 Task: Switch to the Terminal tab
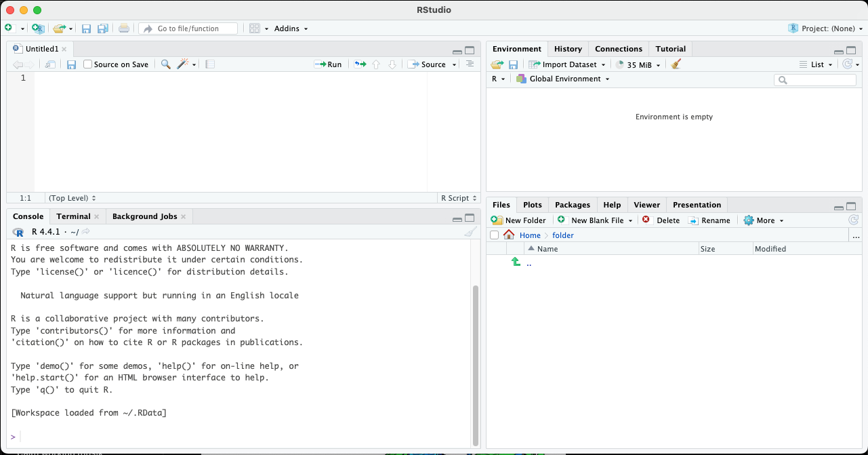pos(73,216)
